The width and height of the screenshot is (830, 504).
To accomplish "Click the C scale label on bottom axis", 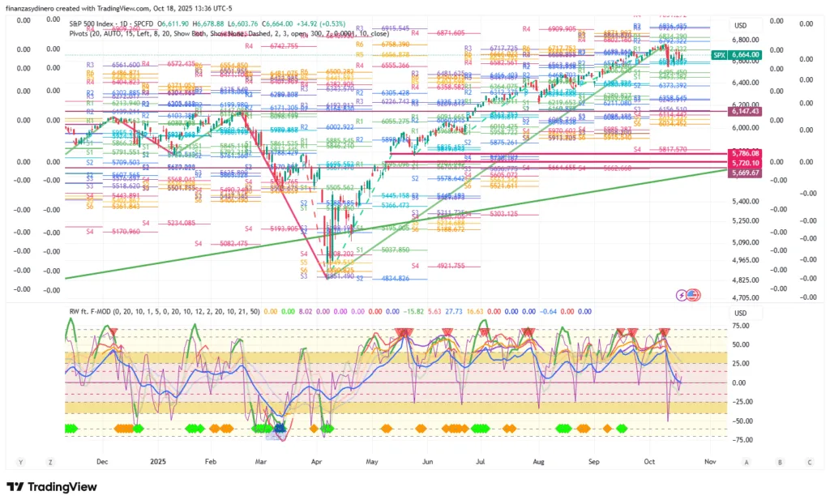I will point(809,461).
